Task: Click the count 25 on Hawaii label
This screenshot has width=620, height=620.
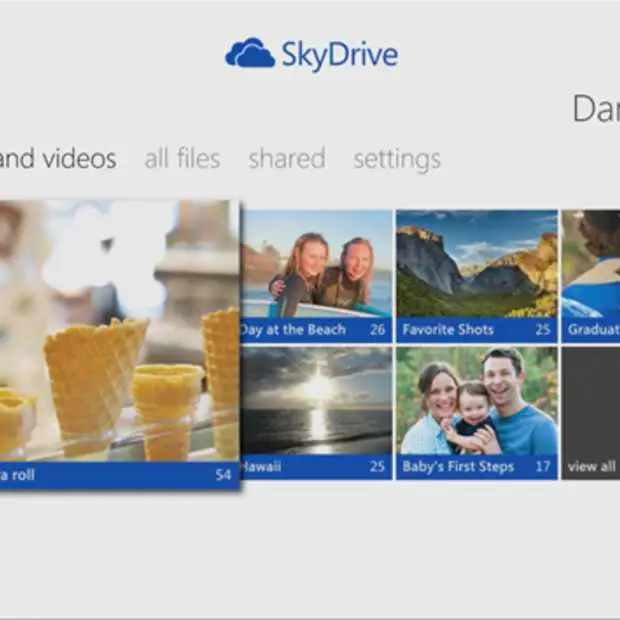Action: point(377,467)
